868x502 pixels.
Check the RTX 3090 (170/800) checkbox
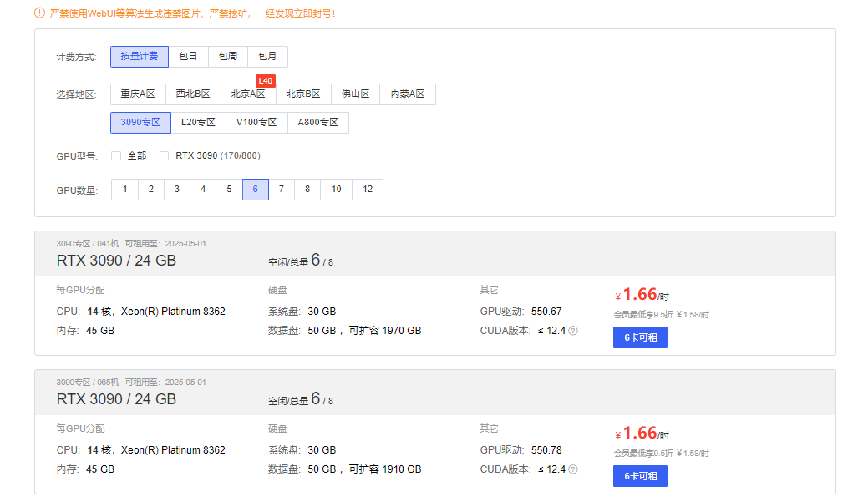[164, 156]
